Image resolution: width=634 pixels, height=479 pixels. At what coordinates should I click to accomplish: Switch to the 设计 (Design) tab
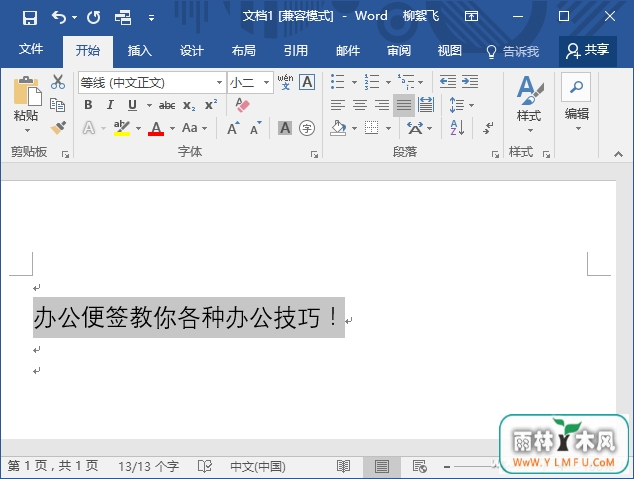191,51
